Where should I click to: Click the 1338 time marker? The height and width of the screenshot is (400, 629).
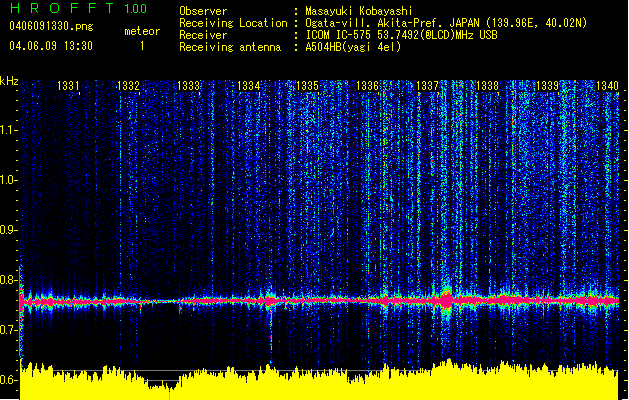pyautogui.click(x=487, y=85)
